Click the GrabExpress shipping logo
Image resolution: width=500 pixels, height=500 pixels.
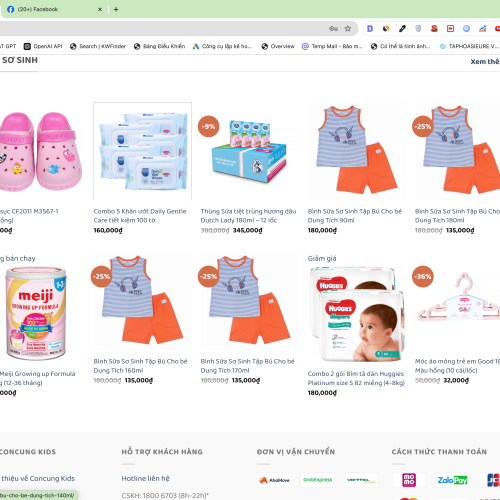click(317, 480)
